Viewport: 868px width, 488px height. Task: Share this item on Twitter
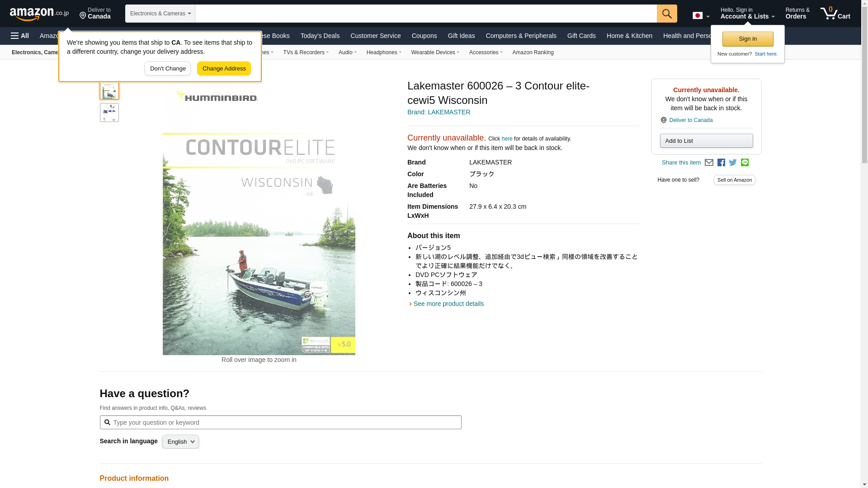733,163
